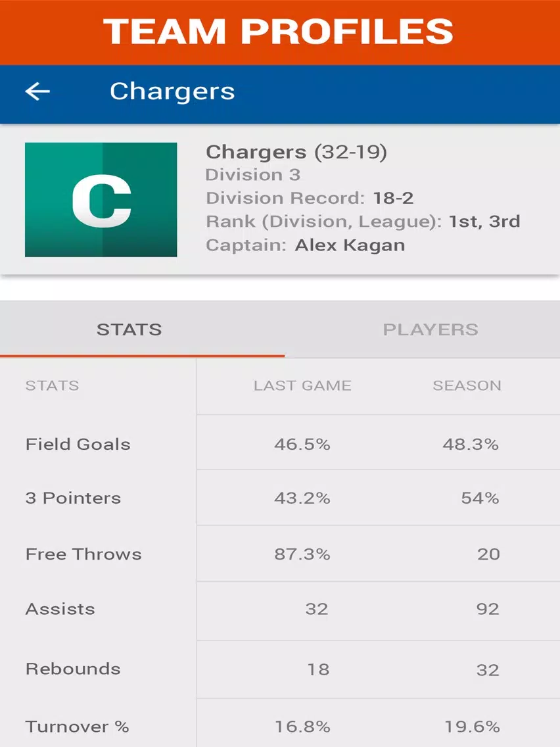Viewport: 560px width, 747px height.
Task: Click the Chargers title in header bar
Action: [x=172, y=91]
